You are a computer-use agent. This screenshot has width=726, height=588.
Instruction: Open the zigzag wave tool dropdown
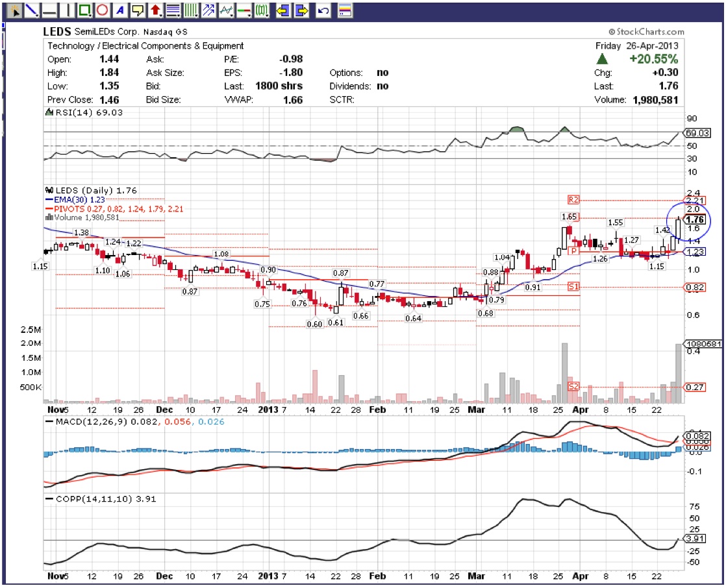click(225, 10)
